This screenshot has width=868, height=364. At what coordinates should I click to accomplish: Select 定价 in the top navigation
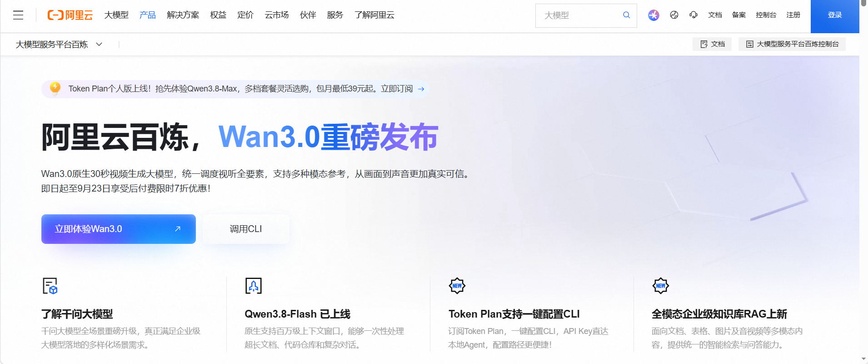click(245, 15)
